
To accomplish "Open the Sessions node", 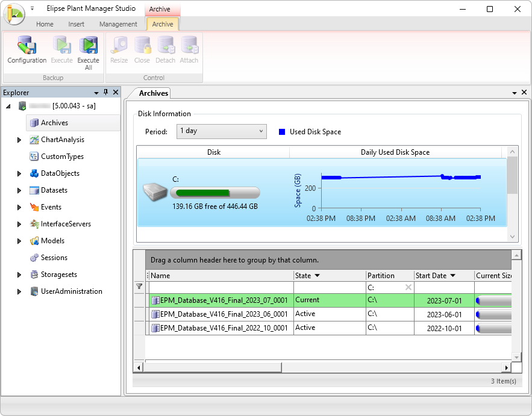I will click(54, 258).
